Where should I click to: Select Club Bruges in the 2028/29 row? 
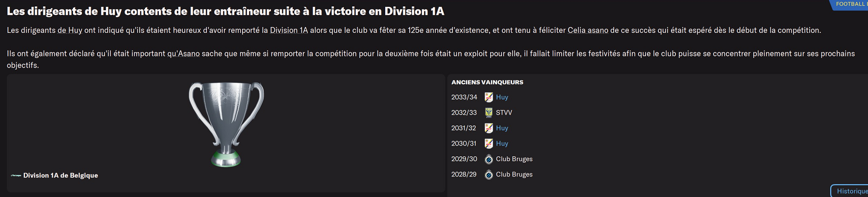(x=514, y=174)
